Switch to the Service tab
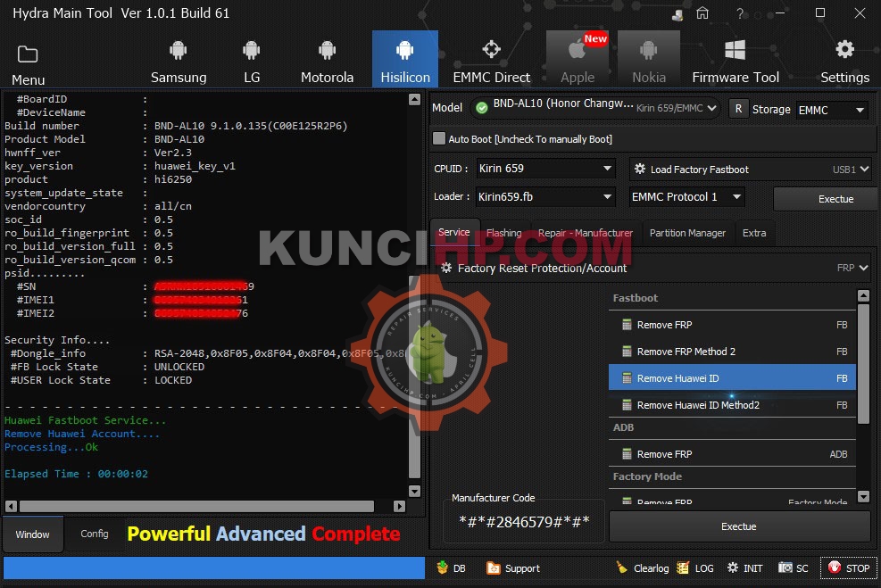Screen dimensions: 881x588 (454, 232)
